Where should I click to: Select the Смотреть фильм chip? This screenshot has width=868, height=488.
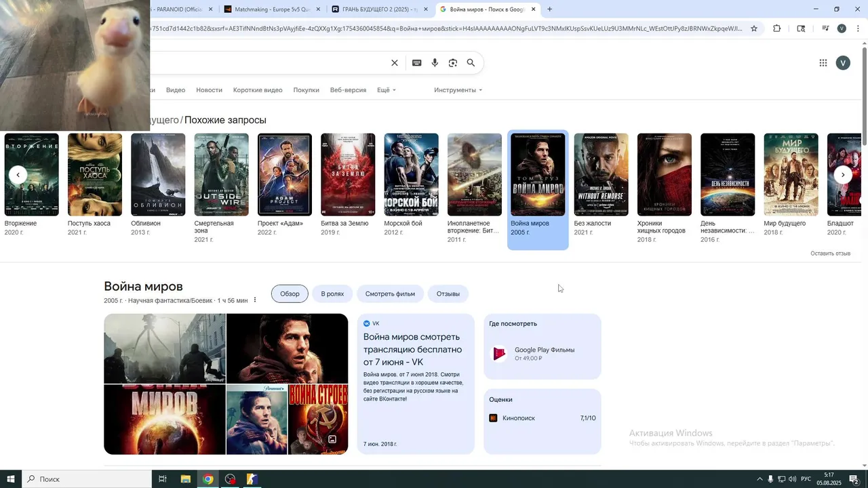click(x=390, y=293)
